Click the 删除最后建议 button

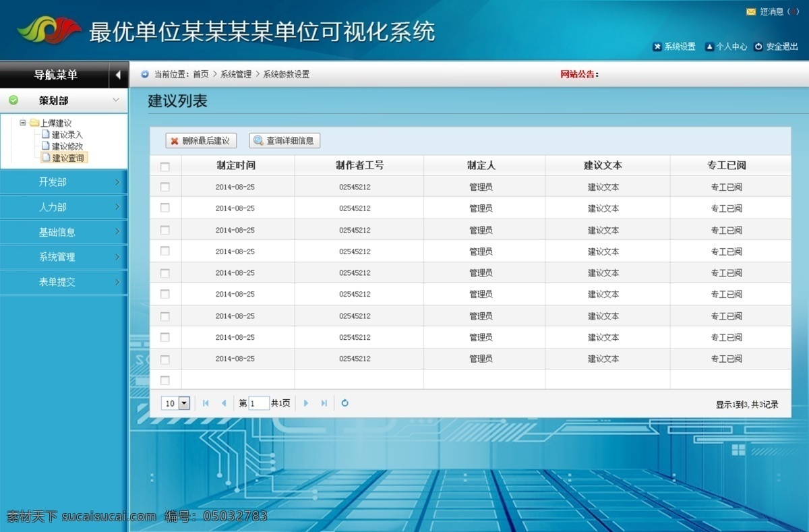[201, 141]
